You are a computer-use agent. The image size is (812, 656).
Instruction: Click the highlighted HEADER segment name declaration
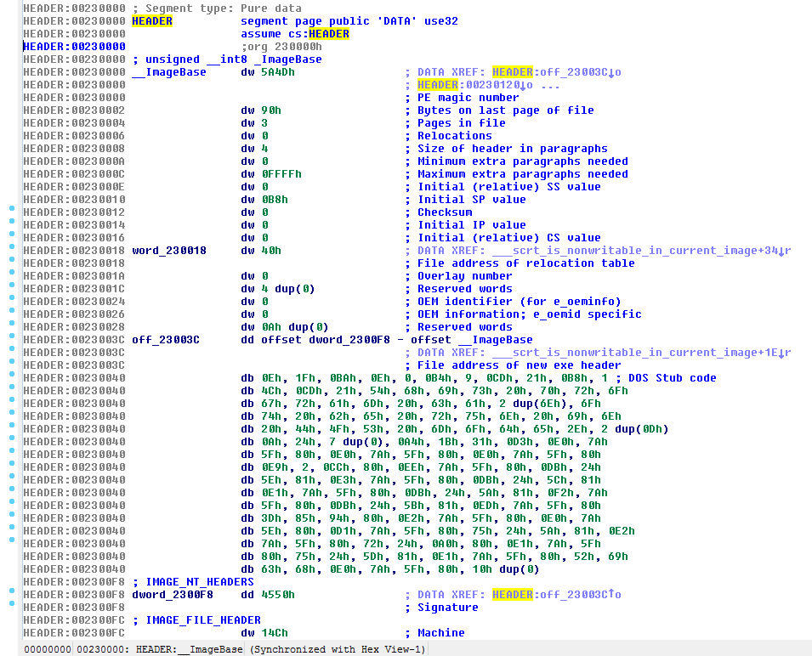pyautogui.click(x=152, y=21)
